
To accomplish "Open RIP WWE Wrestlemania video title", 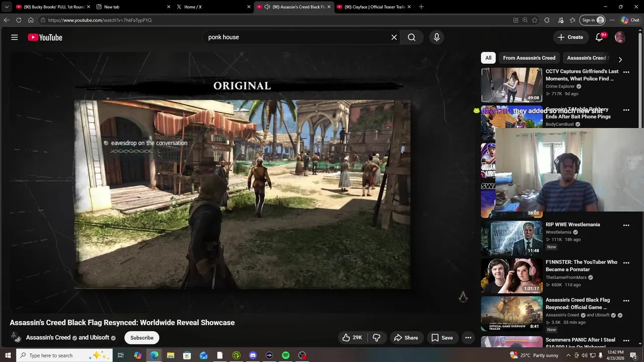I will point(573,225).
